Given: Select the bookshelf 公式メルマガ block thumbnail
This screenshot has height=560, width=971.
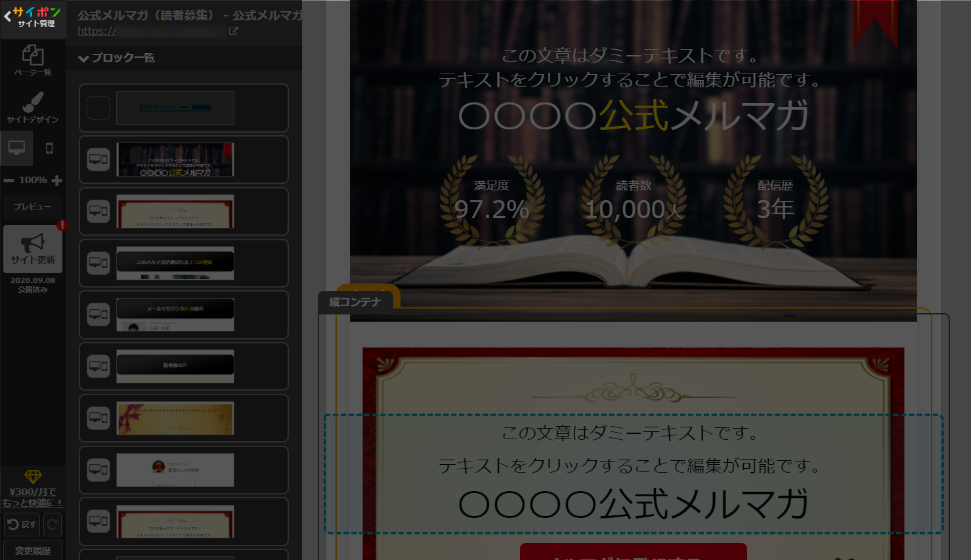Looking at the screenshot, I should coord(175,160).
